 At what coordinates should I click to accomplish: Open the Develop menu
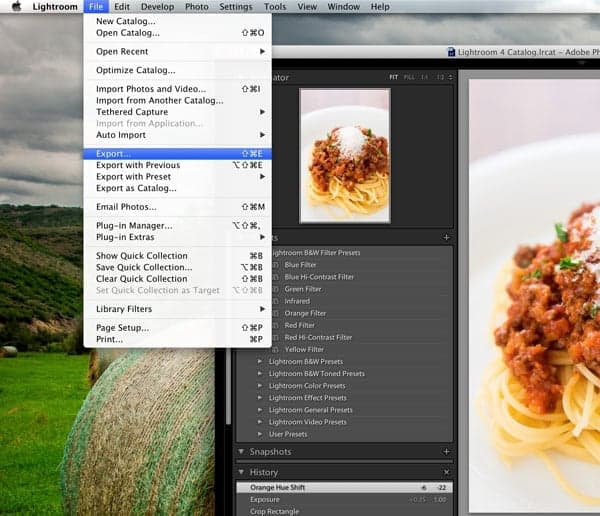(x=157, y=7)
